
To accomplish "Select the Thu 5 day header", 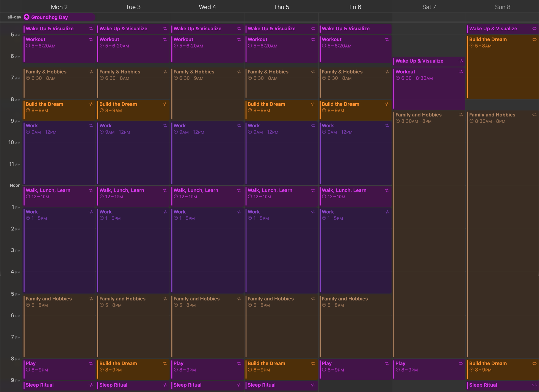I will pyautogui.click(x=281, y=7).
